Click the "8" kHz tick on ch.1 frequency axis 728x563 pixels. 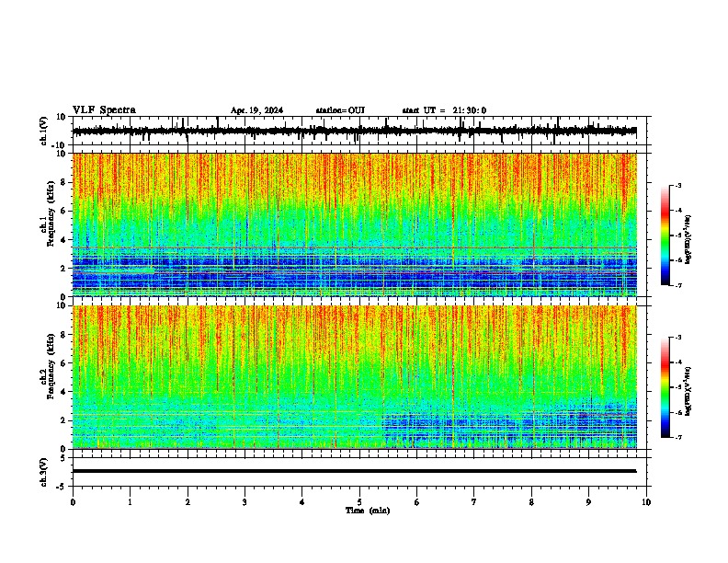tap(63, 182)
